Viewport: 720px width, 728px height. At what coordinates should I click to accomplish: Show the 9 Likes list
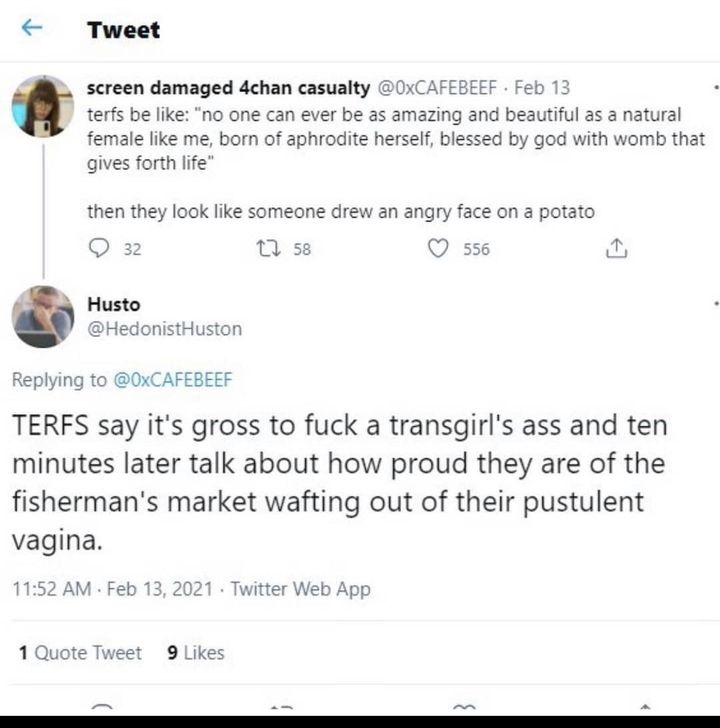point(195,652)
